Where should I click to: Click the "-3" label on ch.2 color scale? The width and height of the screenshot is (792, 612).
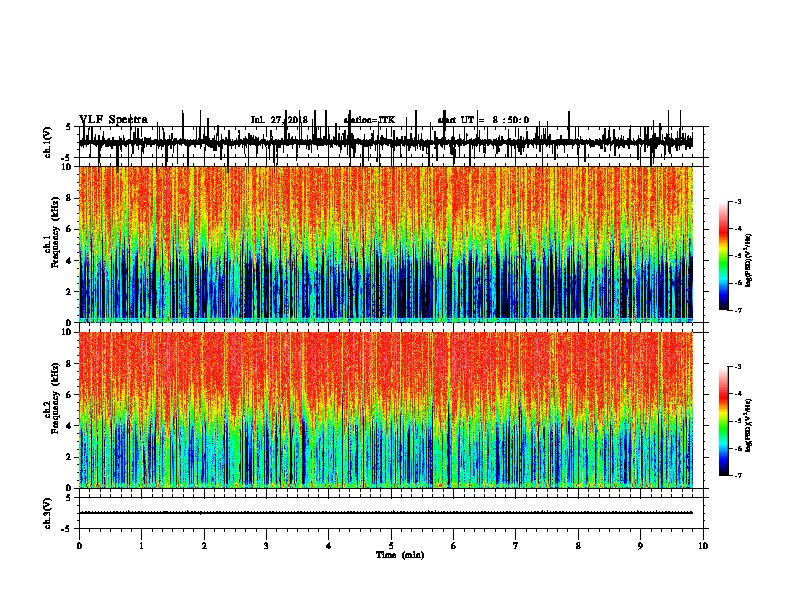click(x=737, y=367)
